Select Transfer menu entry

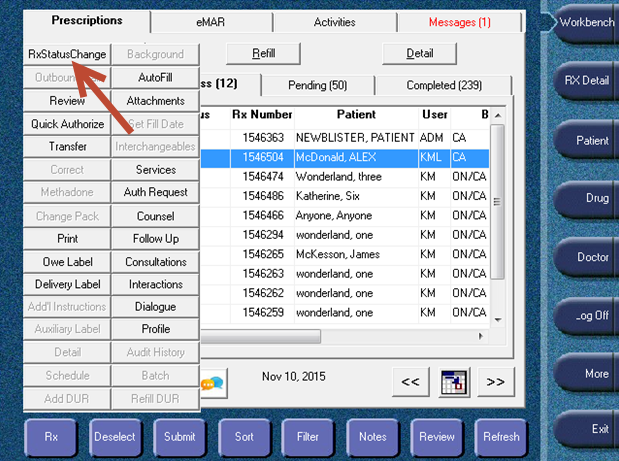pyautogui.click(x=67, y=146)
